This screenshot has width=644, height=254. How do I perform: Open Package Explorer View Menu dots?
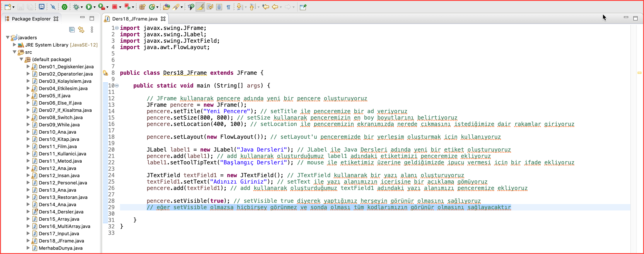92,30
